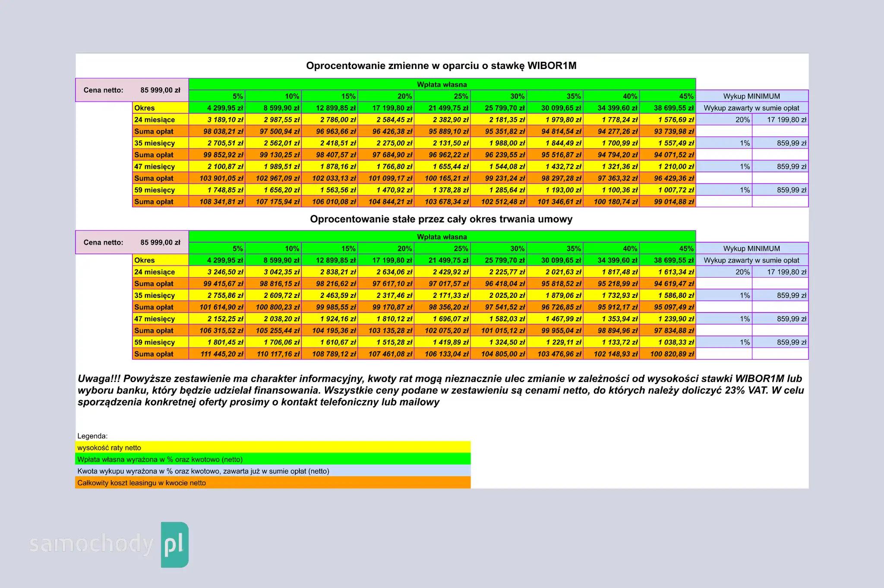This screenshot has height=588, width=884.
Task: Select the sum value 95 889,10 zł
Action: (x=442, y=131)
